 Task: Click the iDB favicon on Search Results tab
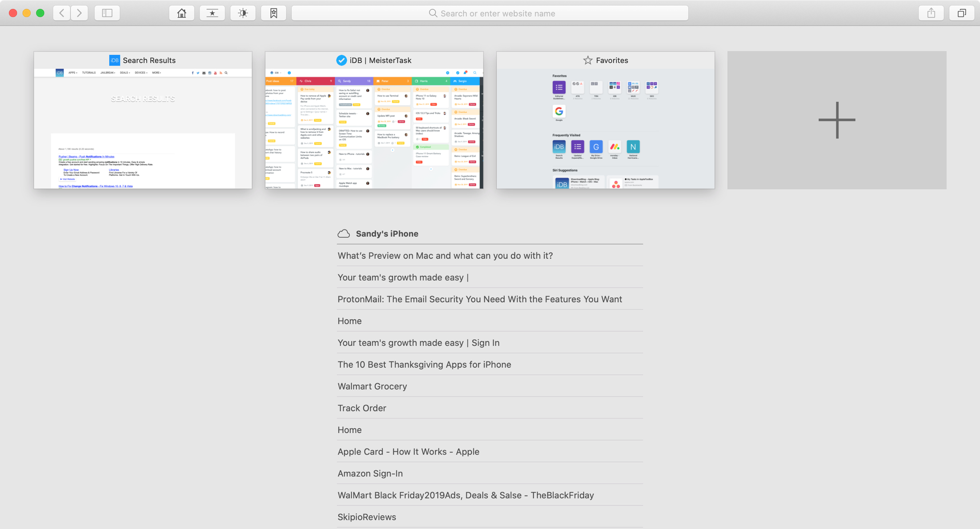114,60
